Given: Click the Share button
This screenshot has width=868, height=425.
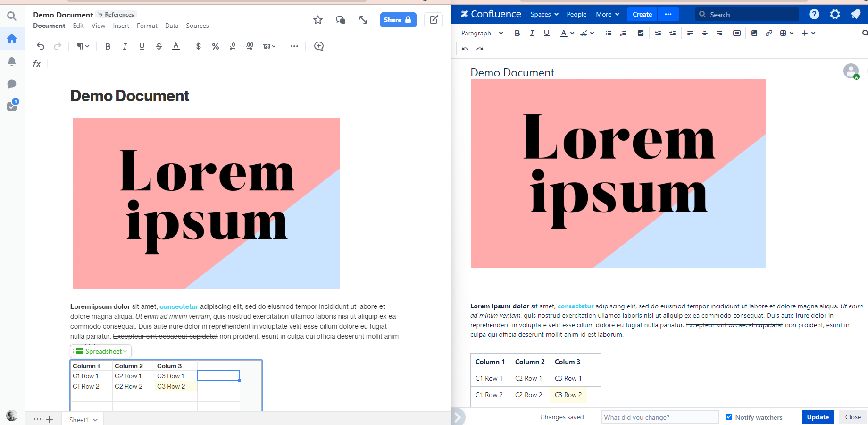Looking at the screenshot, I should 398,20.
